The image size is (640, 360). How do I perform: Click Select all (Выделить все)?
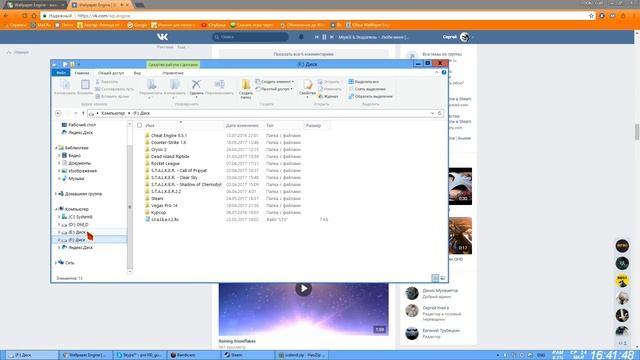[364, 82]
